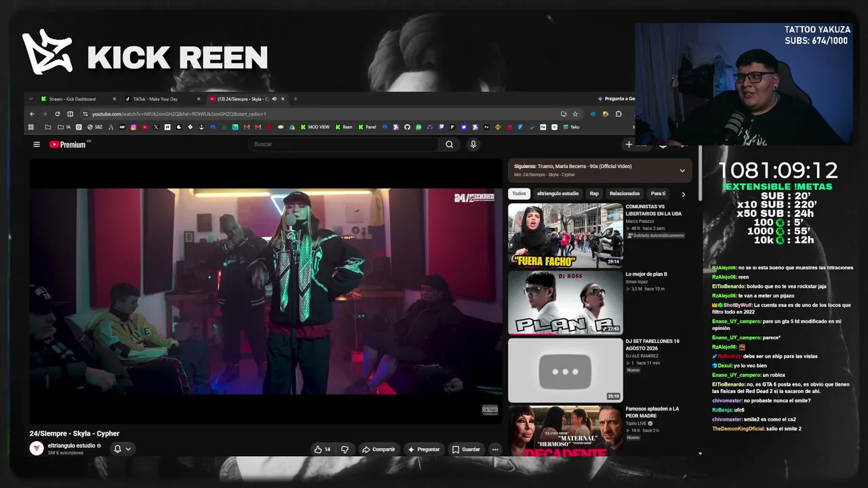Open the three-dot more actions menu under the video

[495, 449]
